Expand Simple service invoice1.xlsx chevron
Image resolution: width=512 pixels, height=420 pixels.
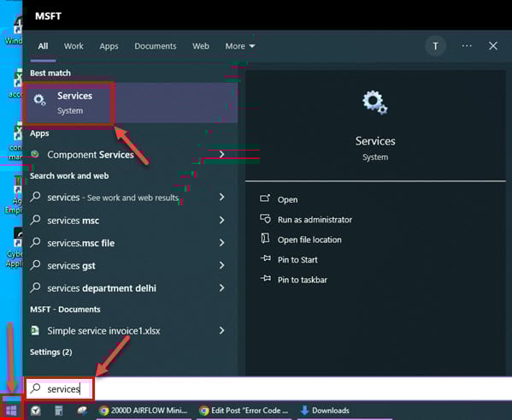[x=222, y=330]
